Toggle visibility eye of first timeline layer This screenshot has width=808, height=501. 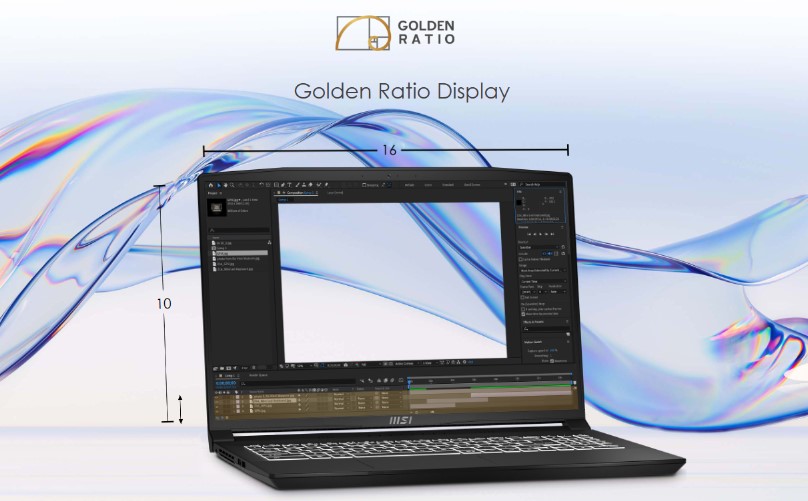(216, 397)
